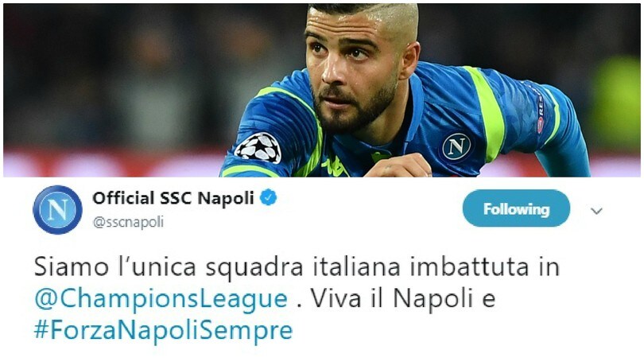Click the SSC Napoli profile avatar

57,209
